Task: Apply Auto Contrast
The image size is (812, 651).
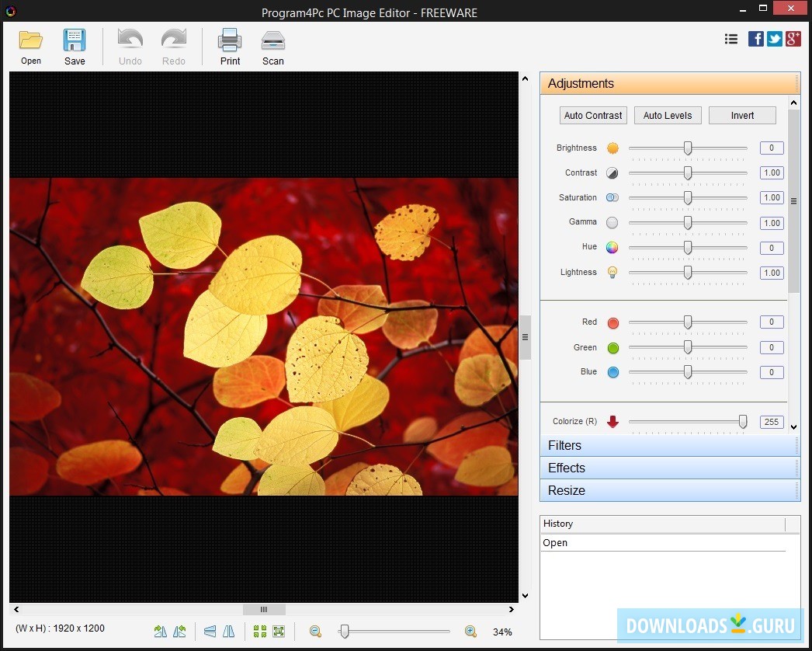Action: coord(592,115)
